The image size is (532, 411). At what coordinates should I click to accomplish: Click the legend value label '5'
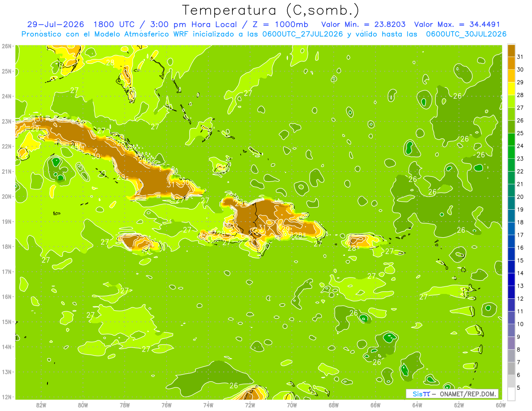tap(519, 388)
